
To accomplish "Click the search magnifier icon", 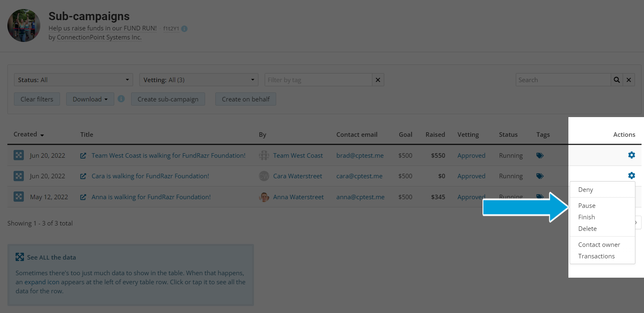I will [616, 80].
